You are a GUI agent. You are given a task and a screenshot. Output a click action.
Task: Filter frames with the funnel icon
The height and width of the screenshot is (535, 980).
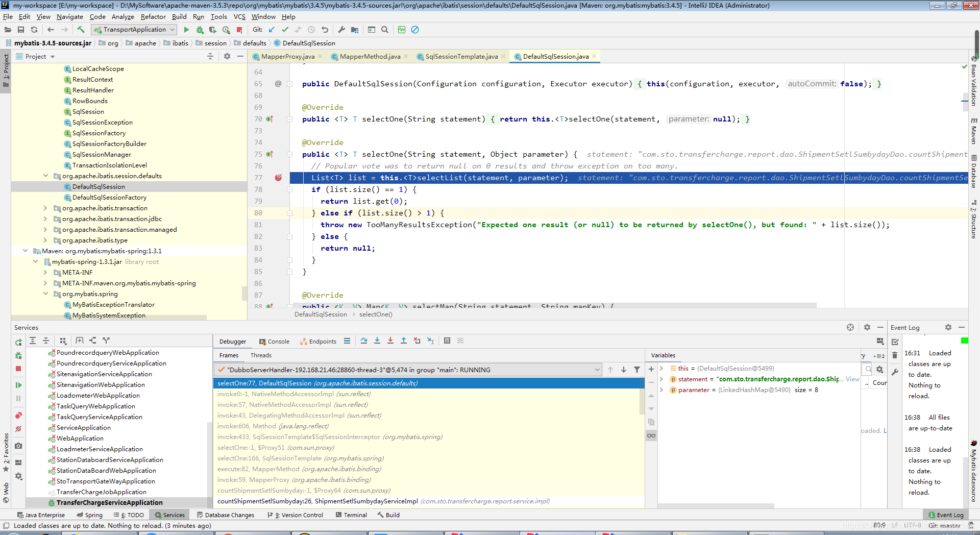click(637, 370)
